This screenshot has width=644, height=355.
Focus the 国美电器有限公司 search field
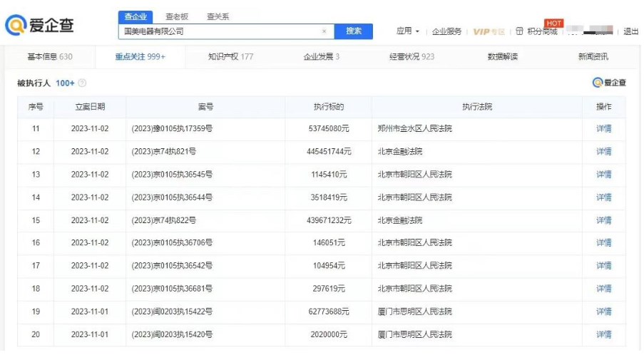click(x=226, y=31)
